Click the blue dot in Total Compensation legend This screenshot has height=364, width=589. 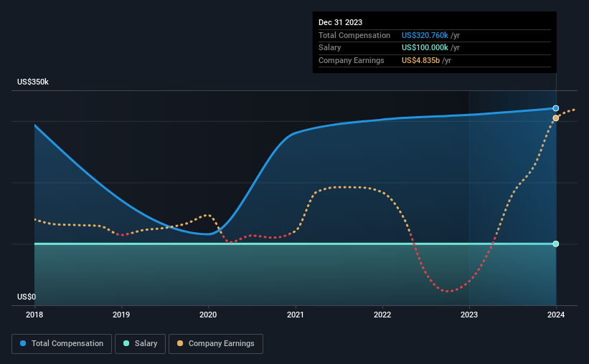tap(23, 343)
